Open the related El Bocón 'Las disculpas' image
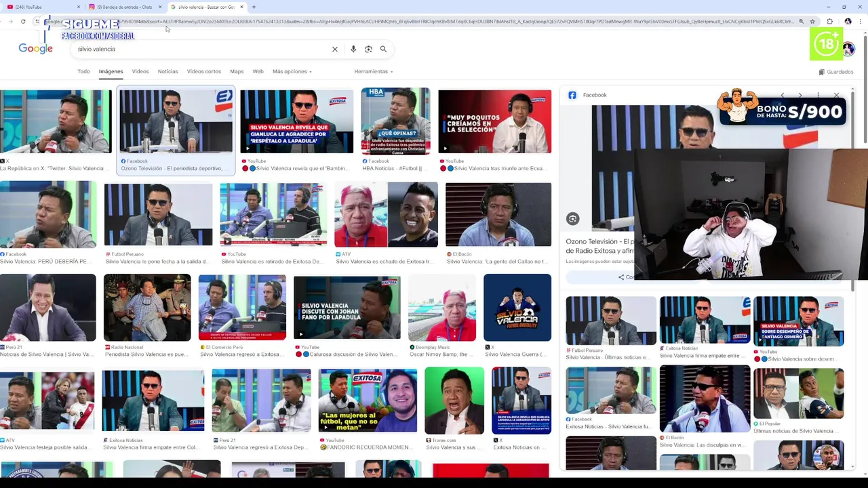Screen dimensions: 868x488 705,399
